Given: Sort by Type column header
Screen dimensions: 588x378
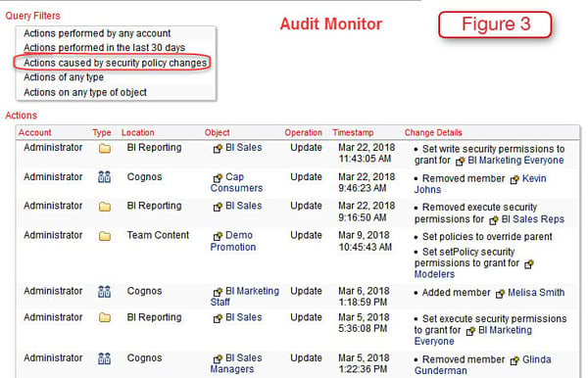Looking at the screenshot, I should pos(102,132).
